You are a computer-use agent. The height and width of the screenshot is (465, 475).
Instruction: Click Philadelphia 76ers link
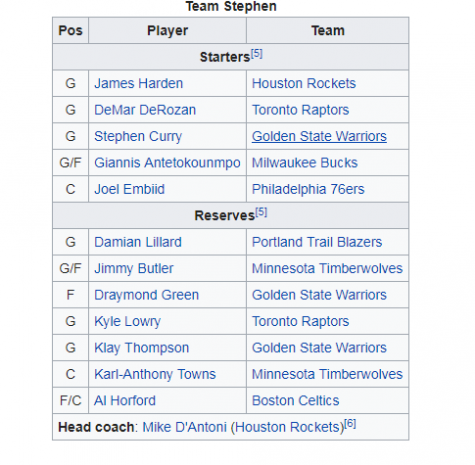point(308,189)
